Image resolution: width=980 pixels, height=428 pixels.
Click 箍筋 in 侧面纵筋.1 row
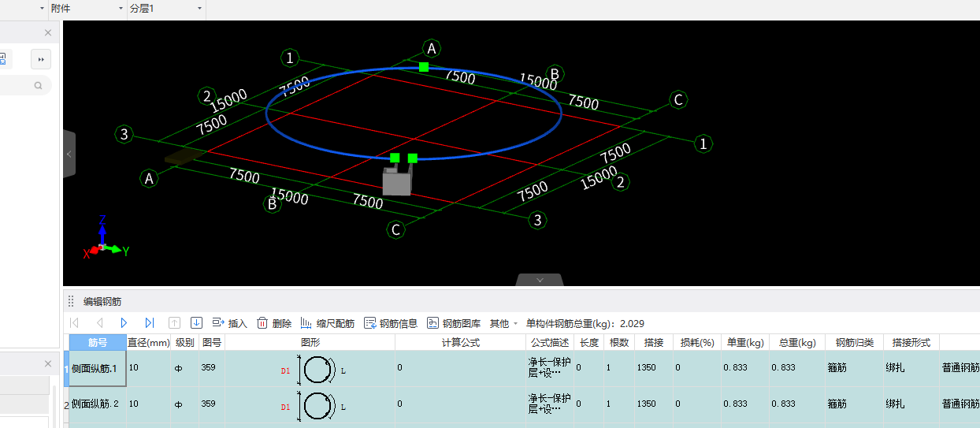(x=854, y=368)
